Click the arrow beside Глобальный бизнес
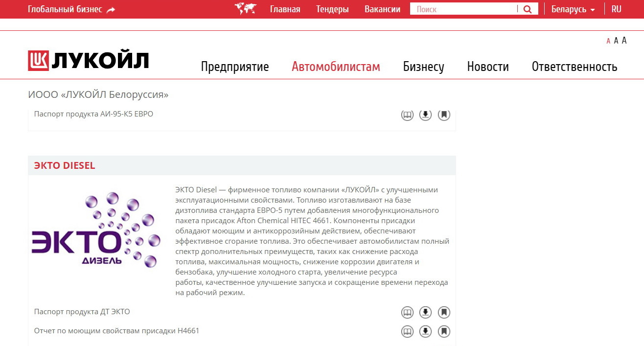The height and width of the screenshot is (346, 644). (111, 10)
